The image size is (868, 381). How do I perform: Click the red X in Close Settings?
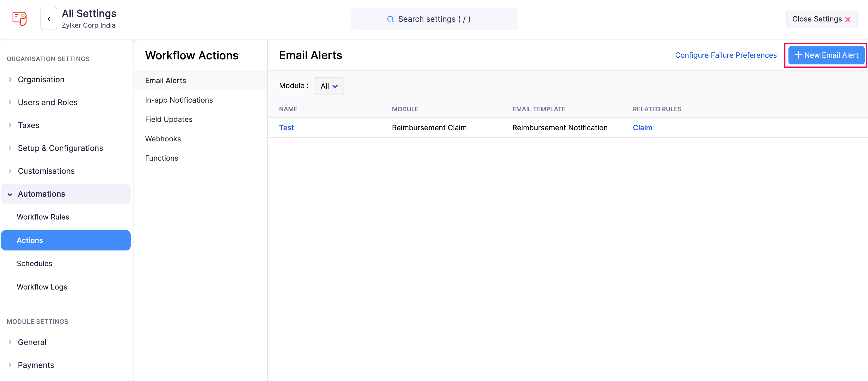848,20
